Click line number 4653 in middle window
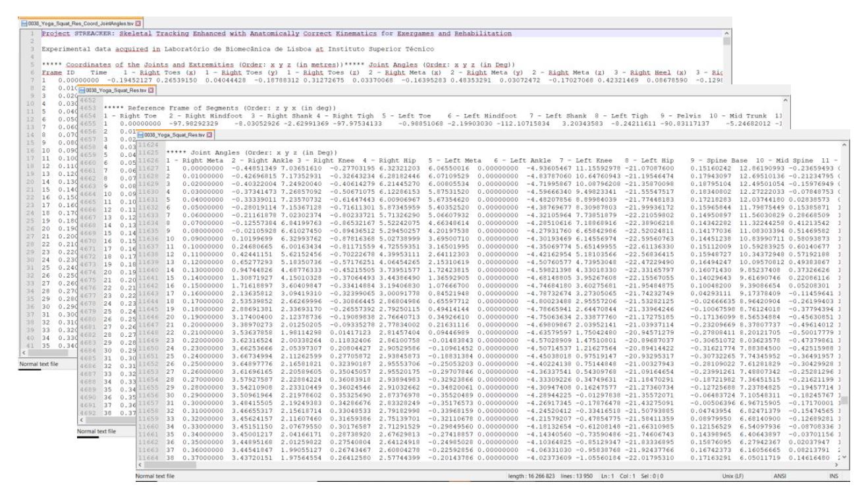 (x=88, y=107)
